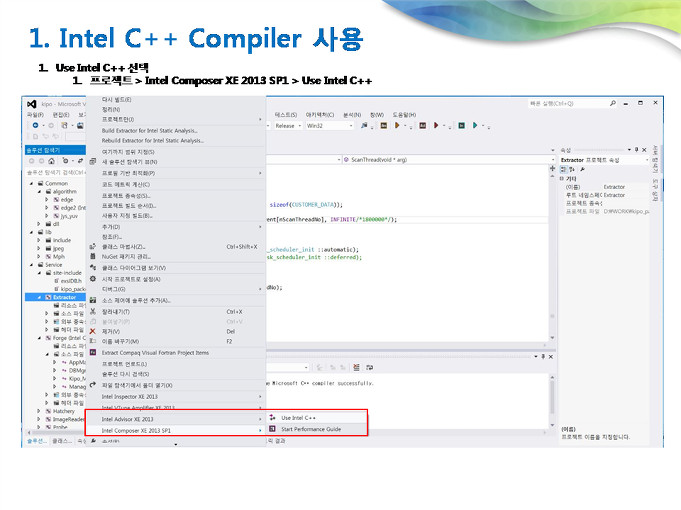
Task: Open the Extractor project properties dropdown
Action: pos(605,160)
